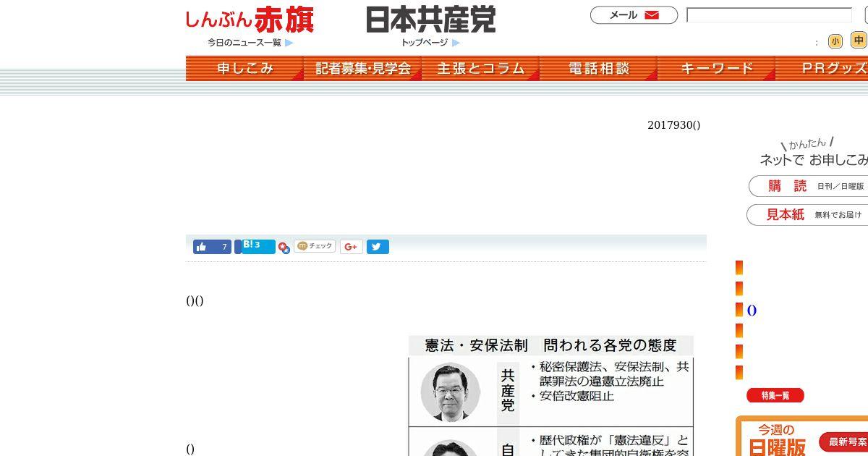Click 今日のニュース一覧 link
The width and height of the screenshot is (868, 456).
coord(250,43)
